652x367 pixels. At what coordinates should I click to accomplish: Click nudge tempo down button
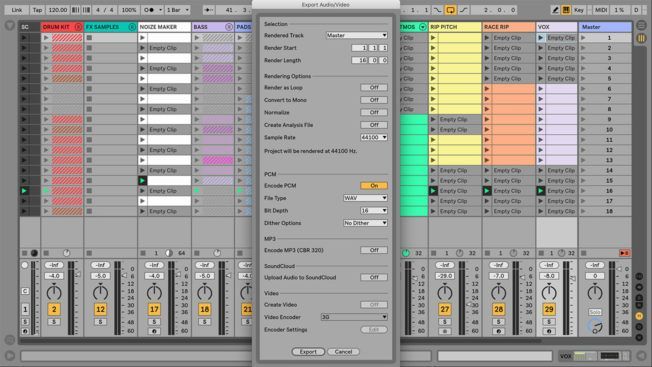[x=76, y=10]
